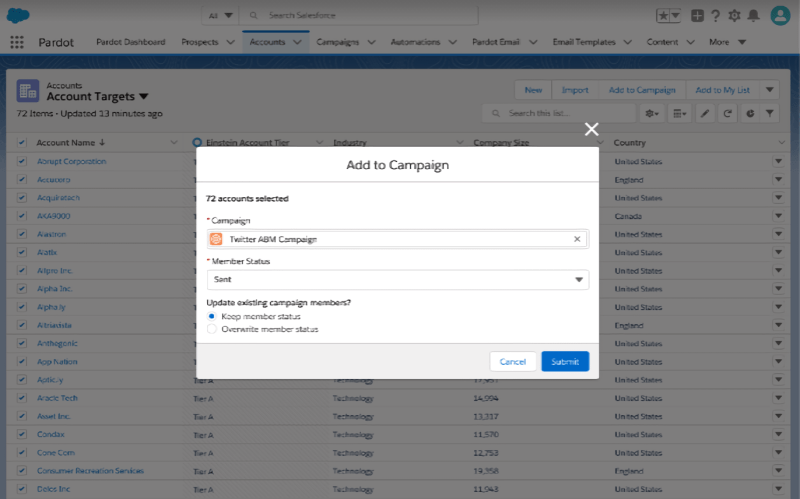
Task: Expand the Prospects tab chevron
Action: [231, 42]
